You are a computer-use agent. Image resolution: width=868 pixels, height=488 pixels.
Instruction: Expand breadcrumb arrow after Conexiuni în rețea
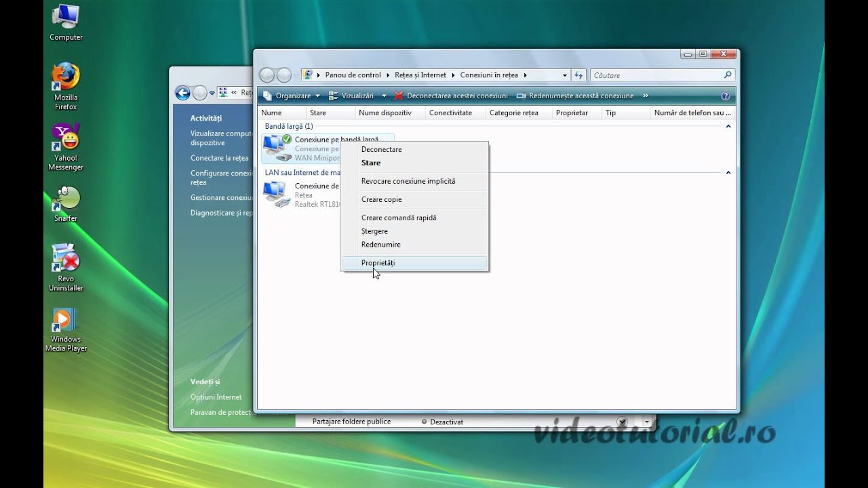point(525,75)
